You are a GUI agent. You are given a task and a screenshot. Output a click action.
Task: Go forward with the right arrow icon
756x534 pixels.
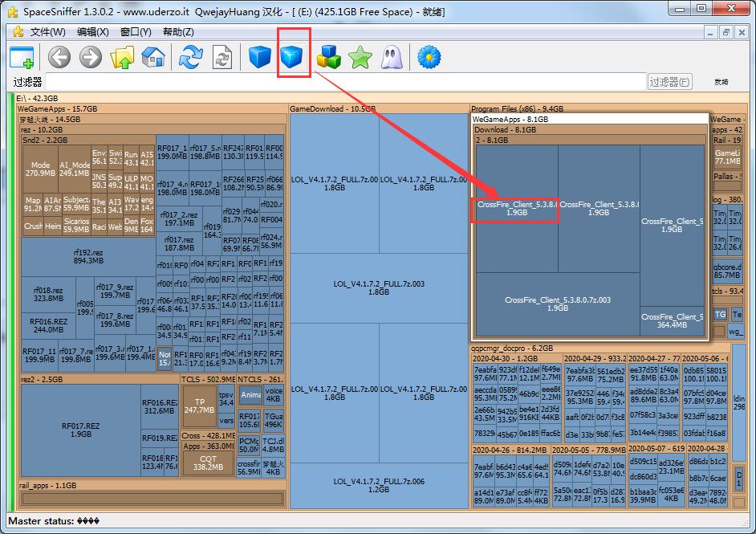click(91, 57)
